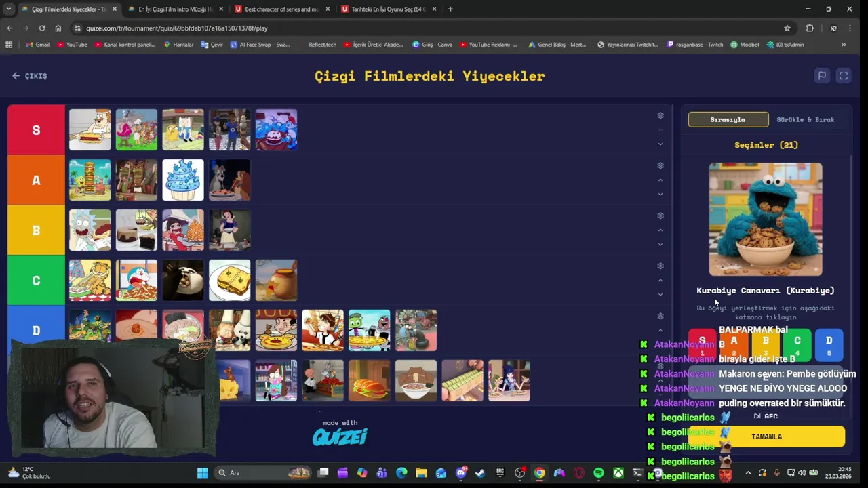Screen dimensions: 868x488
Task: Open browser extensions puzzle icon
Action: (810, 28)
